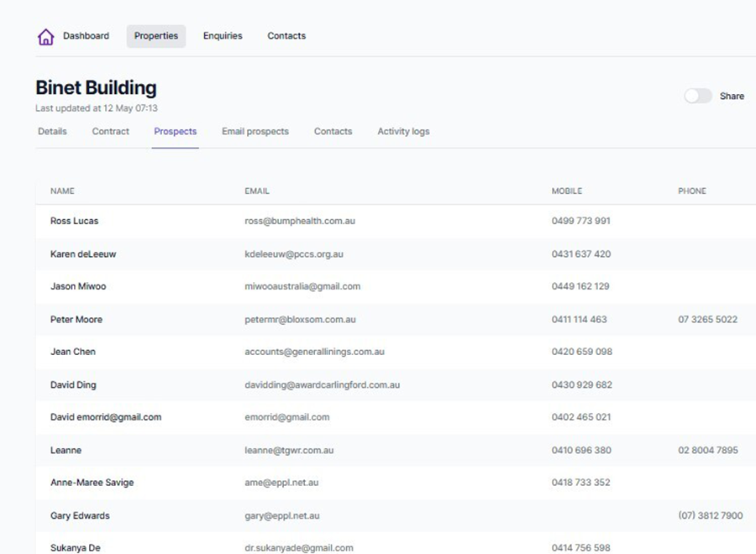This screenshot has width=756, height=554.
Task: Switch to the Details tab
Action: pos(52,132)
